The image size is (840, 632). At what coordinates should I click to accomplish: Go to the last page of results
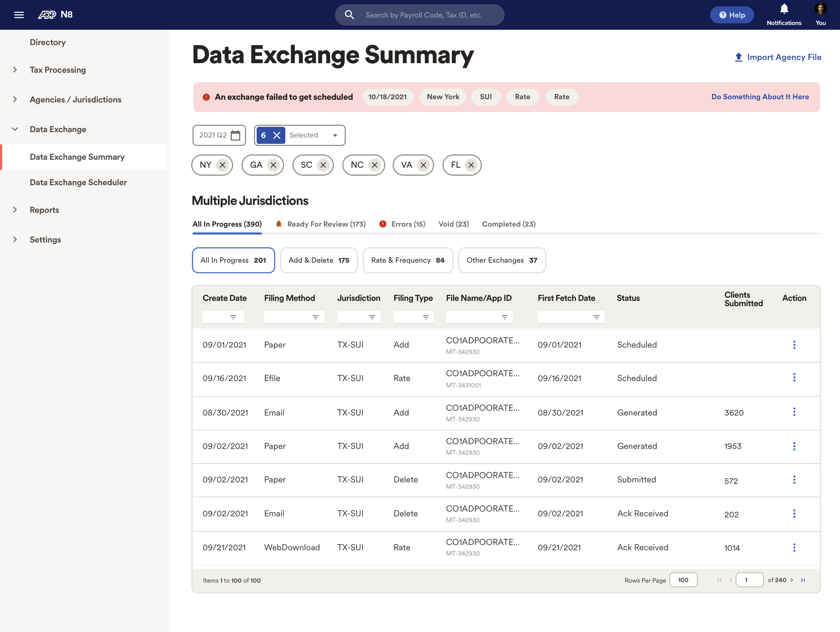point(803,580)
